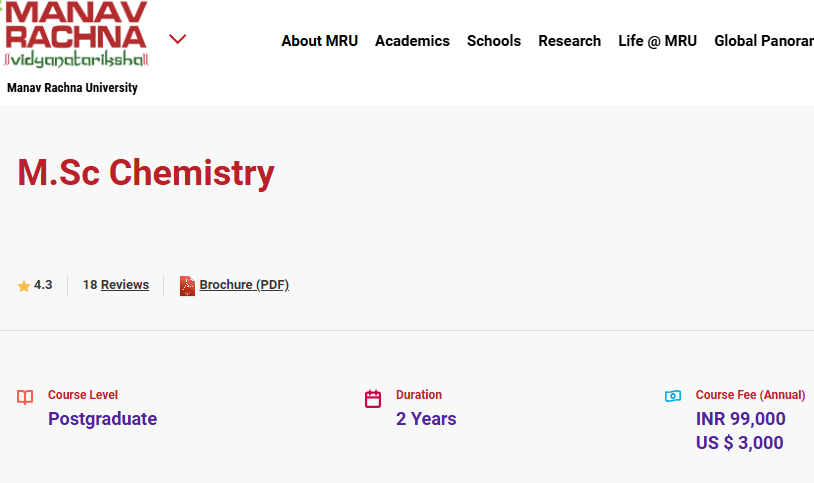814x483 pixels.
Task: Open the Academics menu
Action: click(x=412, y=41)
